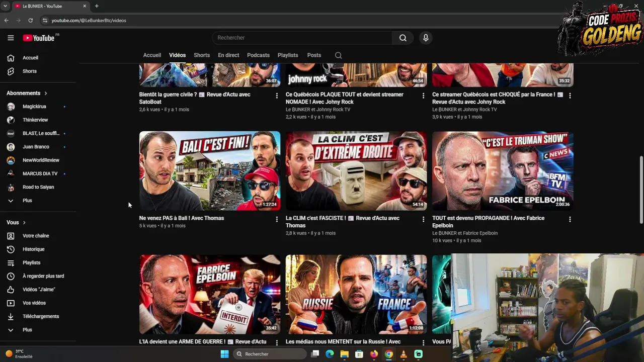This screenshot has width=644, height=362.
Task: Open the Juan Branco subscription channel
Action: [36, 147]
